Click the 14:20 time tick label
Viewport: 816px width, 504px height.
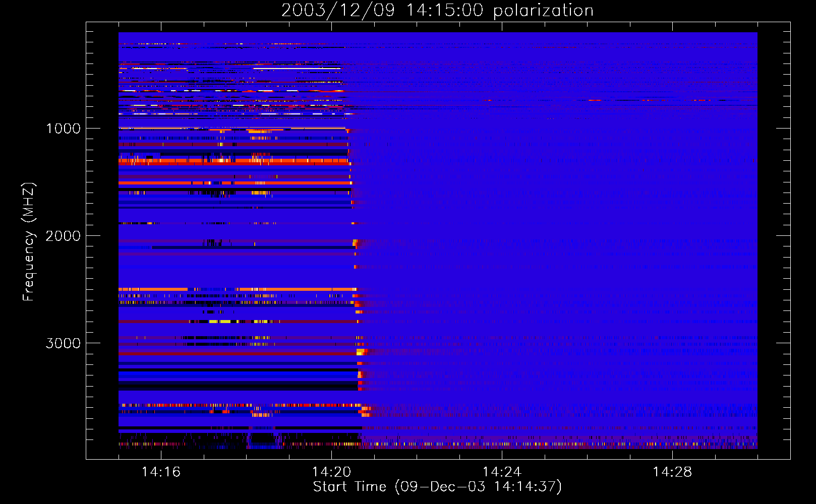pyautogui.click(x=331, y=472)
